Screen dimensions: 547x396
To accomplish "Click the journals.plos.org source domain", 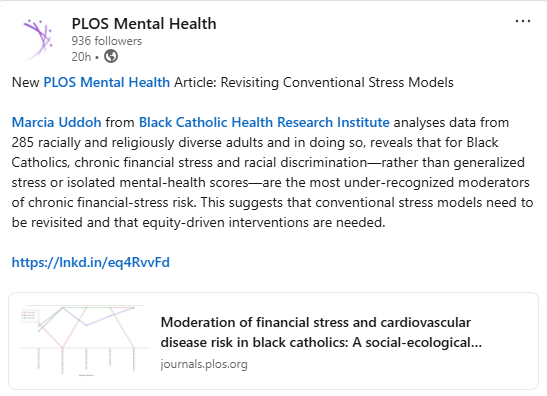I will pyautogui.click(x=204, y=364).
